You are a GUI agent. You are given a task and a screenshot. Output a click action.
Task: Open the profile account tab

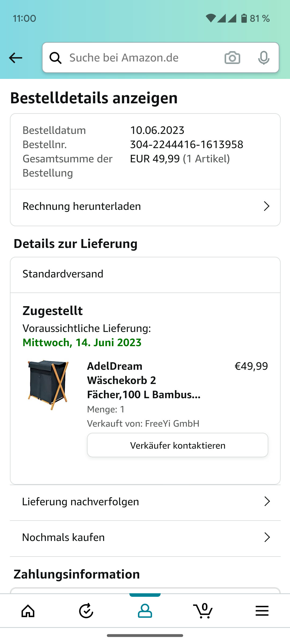[145, 611]
